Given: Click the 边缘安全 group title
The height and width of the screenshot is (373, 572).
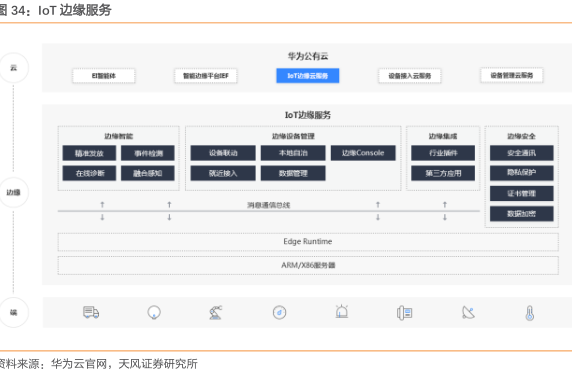Looking at the screenshot, I should pos(522,136).
